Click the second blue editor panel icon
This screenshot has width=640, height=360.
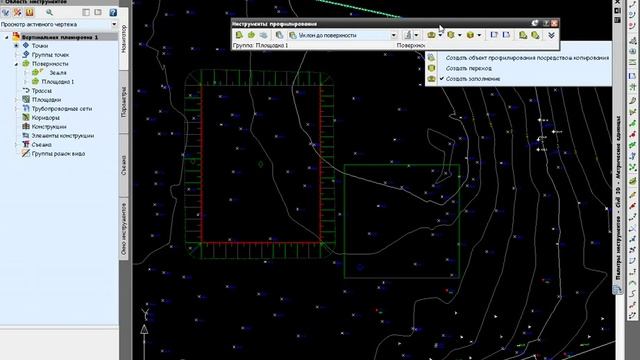(506, 36)
